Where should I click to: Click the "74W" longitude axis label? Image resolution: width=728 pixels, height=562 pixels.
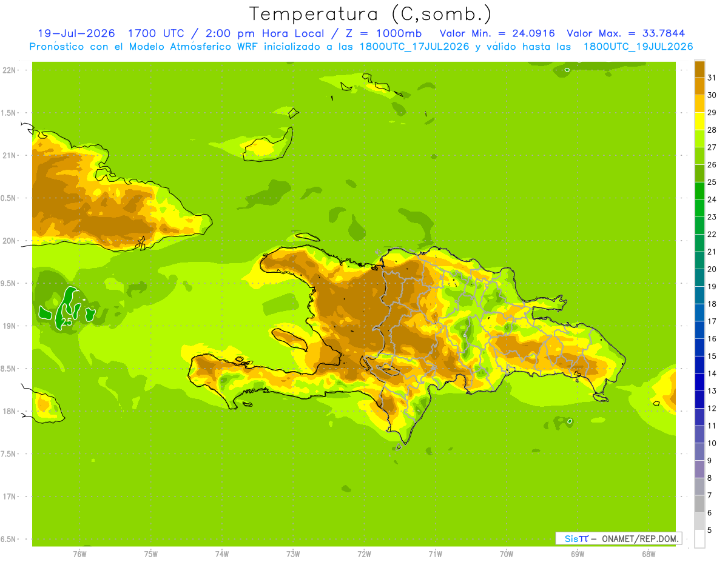click(x=222, y=554)
